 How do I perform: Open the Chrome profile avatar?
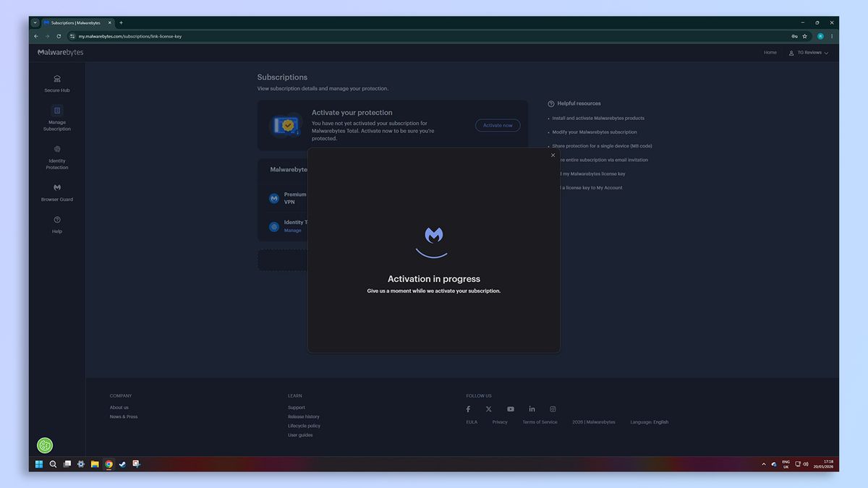tap(820, 36)
